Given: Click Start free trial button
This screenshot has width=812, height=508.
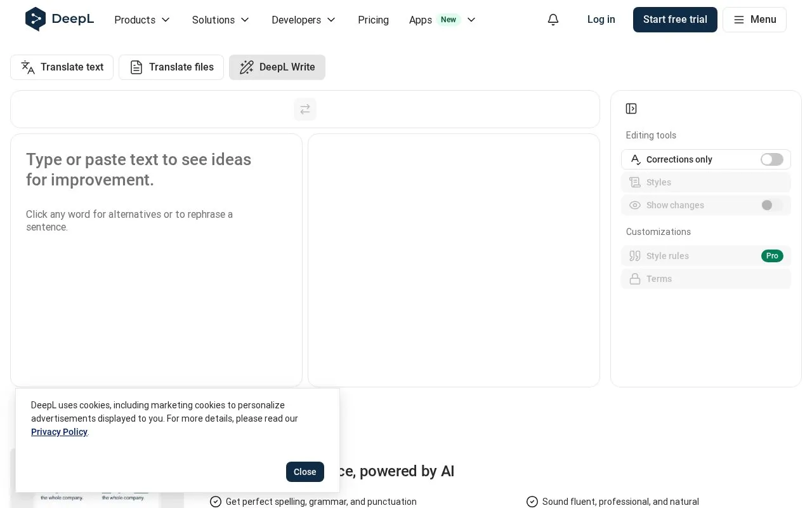Looking at the screenshot, I should click(x=675, y=20).
